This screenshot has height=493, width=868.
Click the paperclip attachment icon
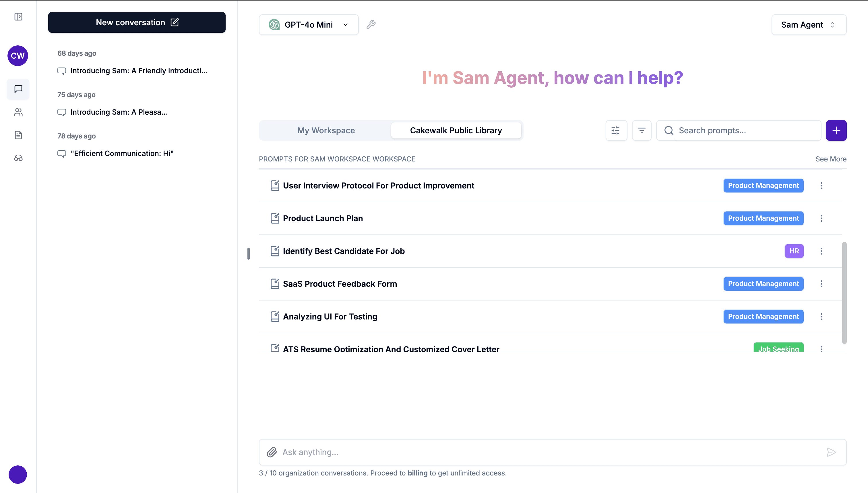272,452
